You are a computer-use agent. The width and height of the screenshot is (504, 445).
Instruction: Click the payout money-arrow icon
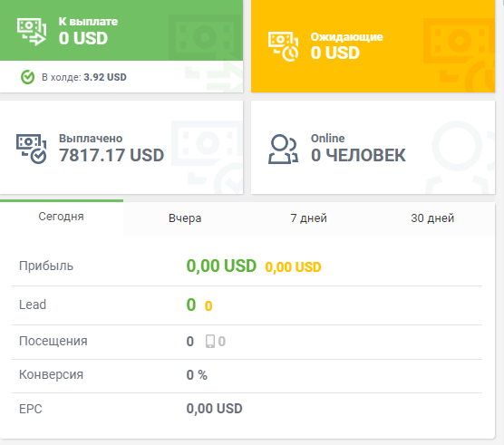(32, 32)
